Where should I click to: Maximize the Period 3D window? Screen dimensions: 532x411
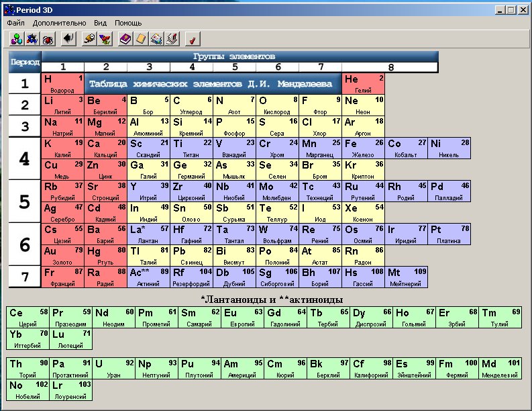(511, 10)
